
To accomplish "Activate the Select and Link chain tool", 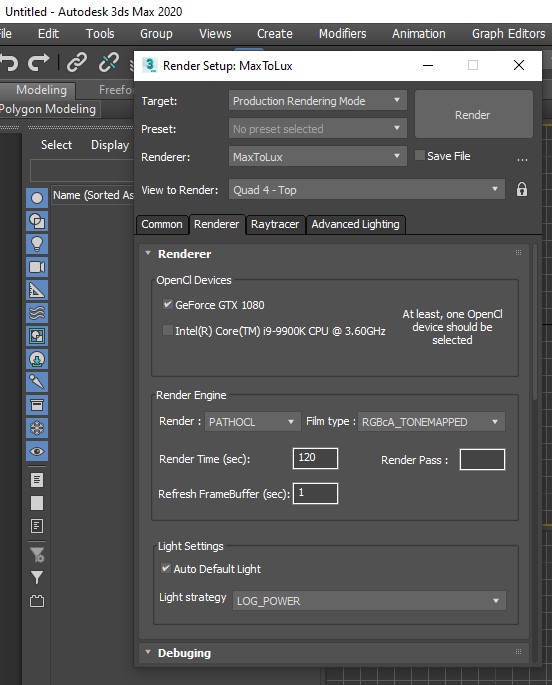I will point(77,62).
